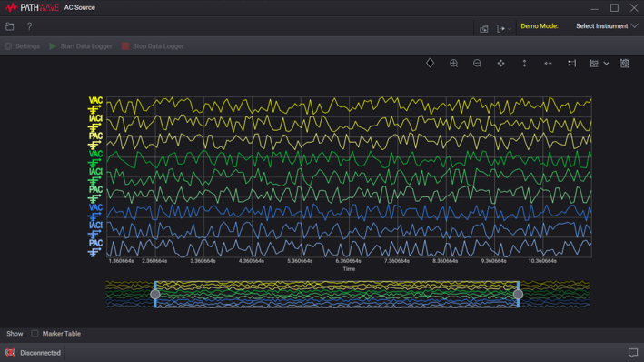Select the zoom in magnifier tool
The width and height of the screenshot is (644, 362).
pyautogui.click(x=453, y=64)
